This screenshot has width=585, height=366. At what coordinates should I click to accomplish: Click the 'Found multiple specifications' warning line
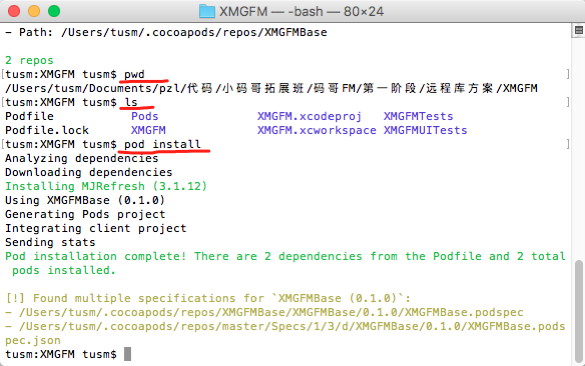tap(208, 298)
